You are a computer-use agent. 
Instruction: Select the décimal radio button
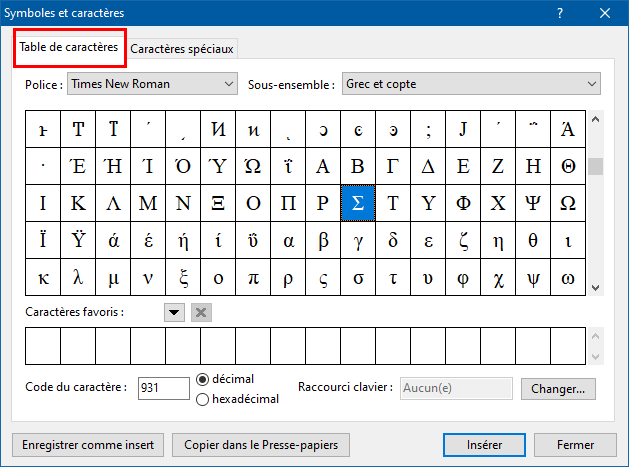click(203, 379)
